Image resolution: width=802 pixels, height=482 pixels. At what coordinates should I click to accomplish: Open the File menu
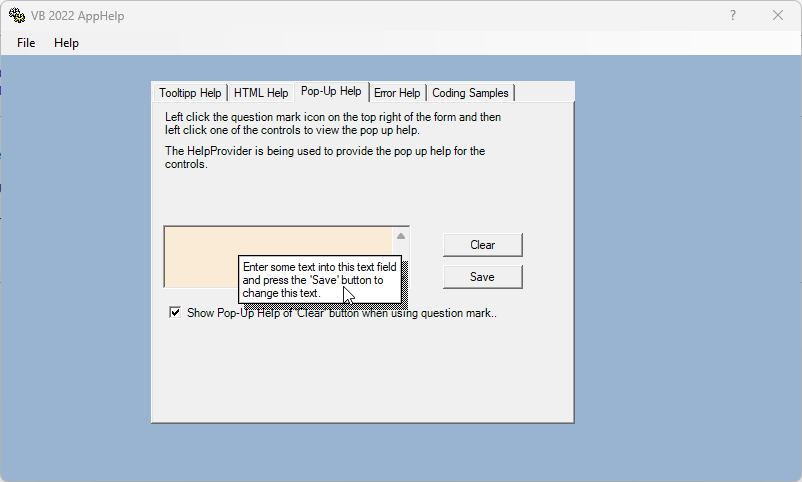coord(26,43)
